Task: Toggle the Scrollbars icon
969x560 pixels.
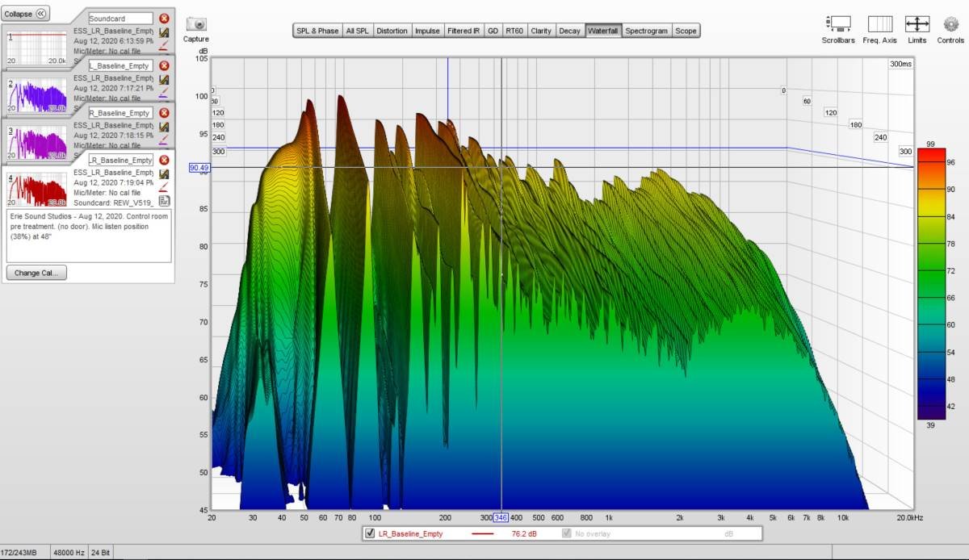Action: [838, 24]
